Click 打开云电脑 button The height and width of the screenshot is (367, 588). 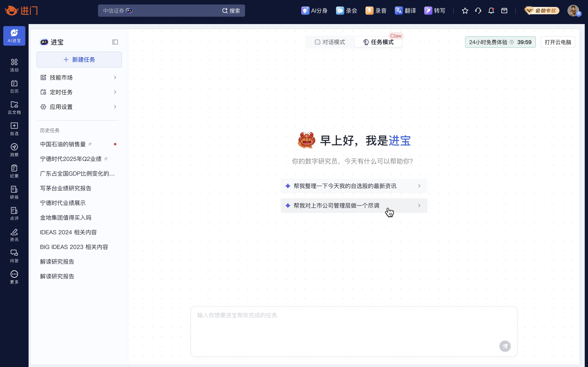click(x=558, y=42)
